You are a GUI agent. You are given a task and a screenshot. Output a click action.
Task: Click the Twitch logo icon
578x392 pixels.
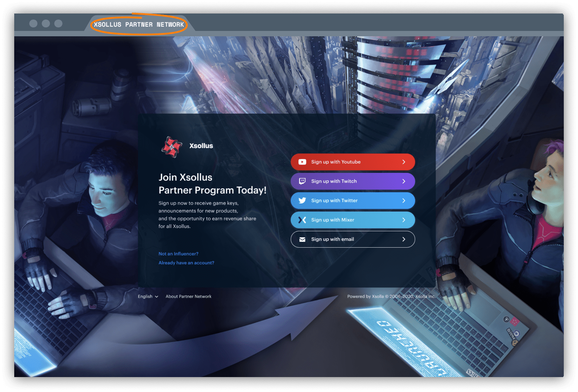[302, 181]
